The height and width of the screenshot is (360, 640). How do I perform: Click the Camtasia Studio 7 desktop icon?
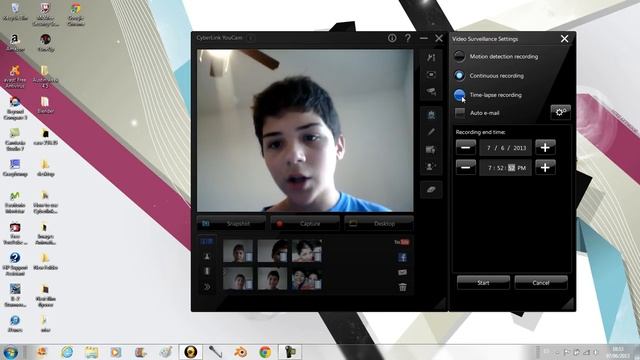pos(15,139)
